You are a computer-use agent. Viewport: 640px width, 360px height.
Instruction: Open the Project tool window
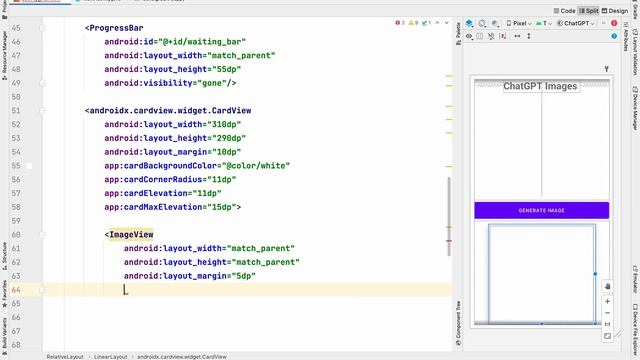point(4,10)
